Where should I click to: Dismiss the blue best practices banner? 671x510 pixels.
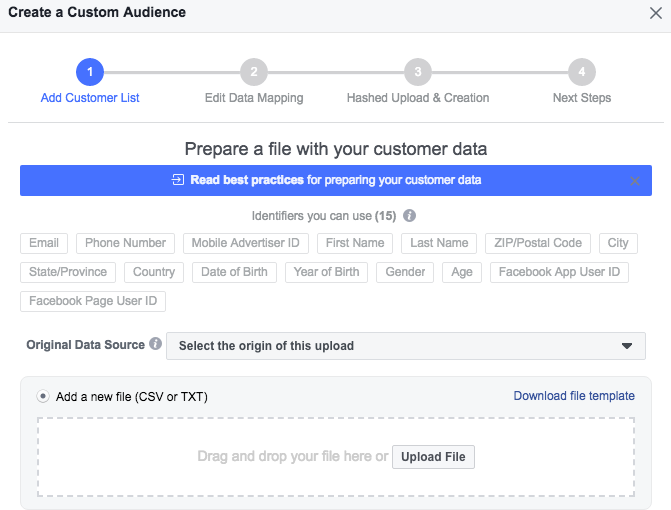(x=635, y=181)
